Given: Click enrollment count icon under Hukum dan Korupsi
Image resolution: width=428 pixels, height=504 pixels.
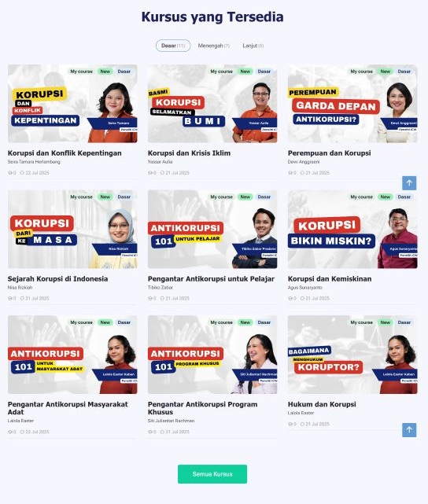Looking at the screenshot, I should coord(290,424).
